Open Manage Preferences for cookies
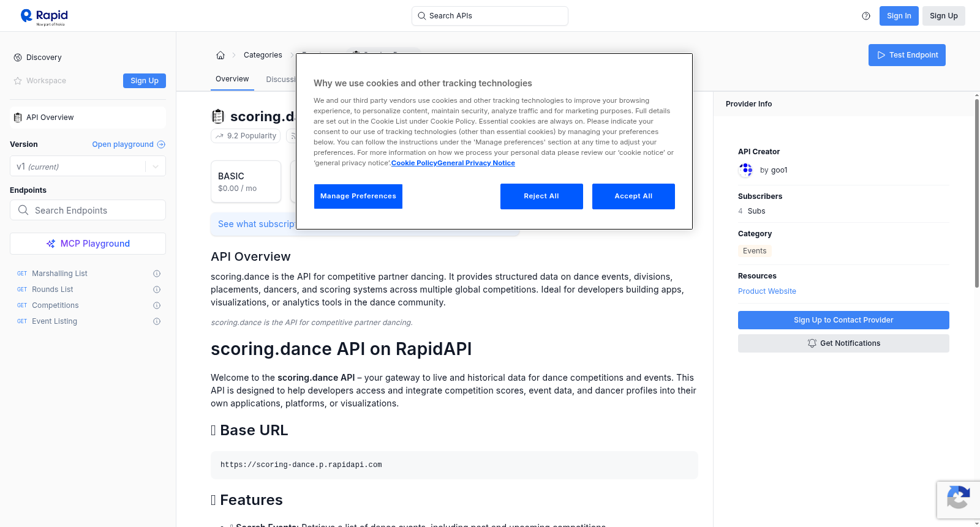 point(358,196)
